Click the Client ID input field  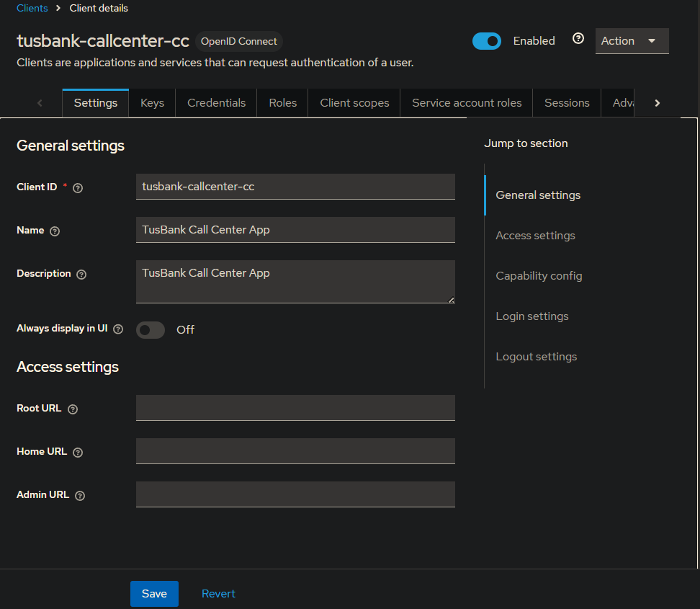pos(295,187)
